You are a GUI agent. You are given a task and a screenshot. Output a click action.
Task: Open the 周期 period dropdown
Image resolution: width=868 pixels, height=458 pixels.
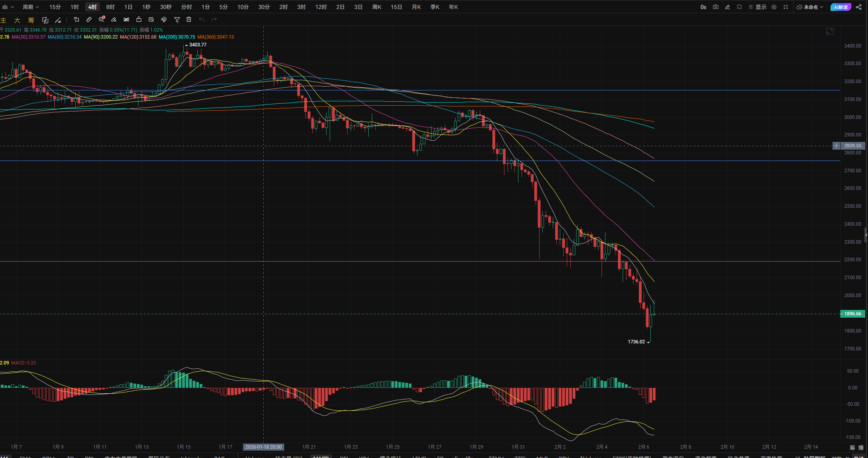point(30,7)
